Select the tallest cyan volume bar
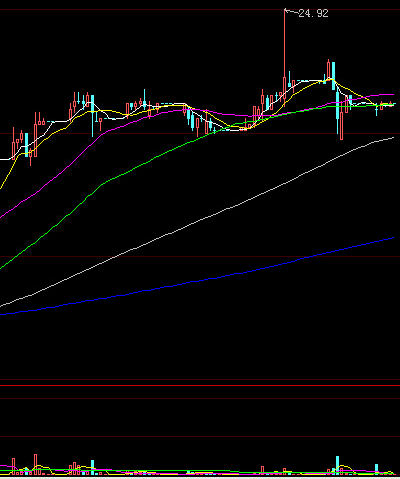Screen dimensions: 400x479 pyautogui.click(x=337, y=465)
